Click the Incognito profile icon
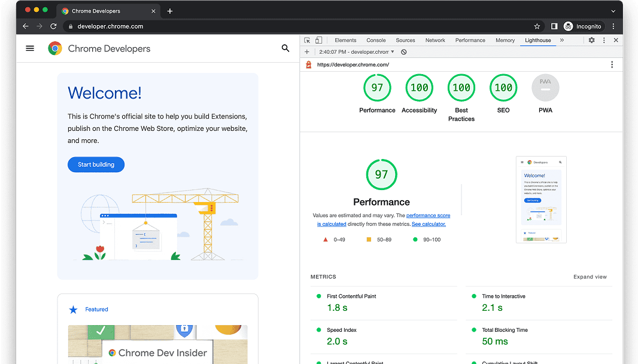Viewport: 638px width, 364px height. click(x=568, y=26)
